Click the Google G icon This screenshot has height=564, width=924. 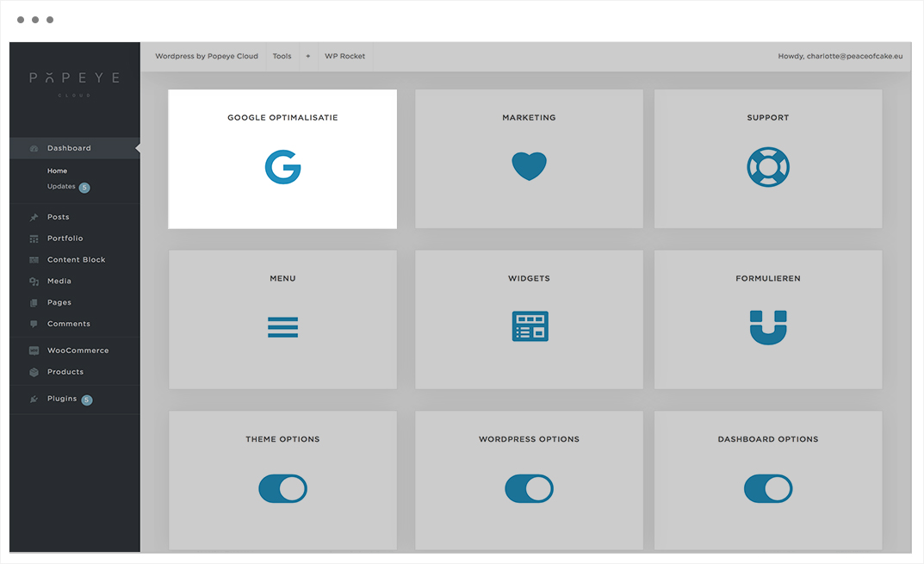click(282, 167)
